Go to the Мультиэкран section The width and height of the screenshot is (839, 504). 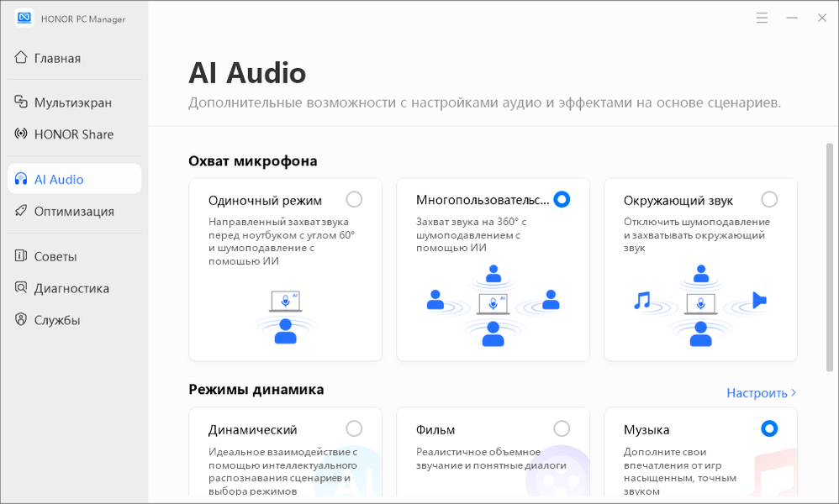(x=74, y=102)
